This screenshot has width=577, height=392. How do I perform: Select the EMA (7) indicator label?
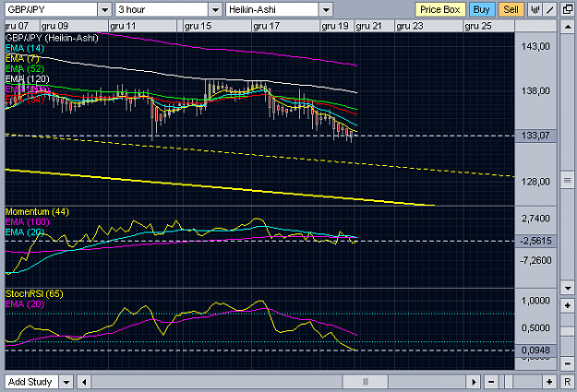pos(22,58)
